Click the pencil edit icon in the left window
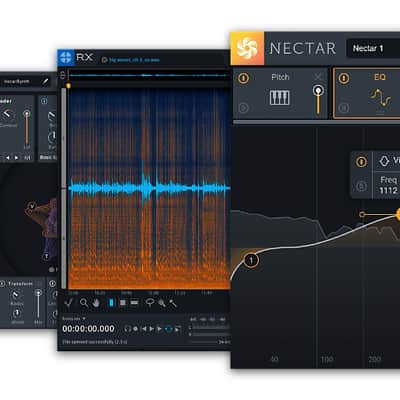 (x=45, y=81)
